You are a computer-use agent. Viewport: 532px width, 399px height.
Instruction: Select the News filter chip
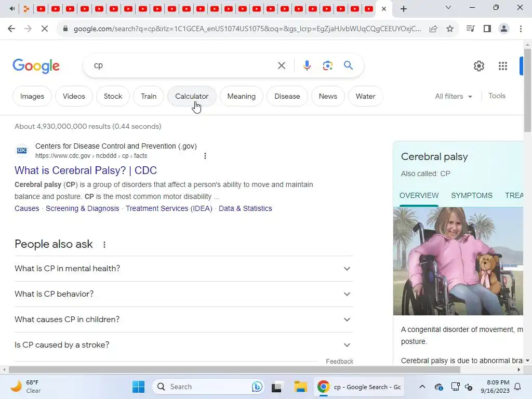coord(328,96)
